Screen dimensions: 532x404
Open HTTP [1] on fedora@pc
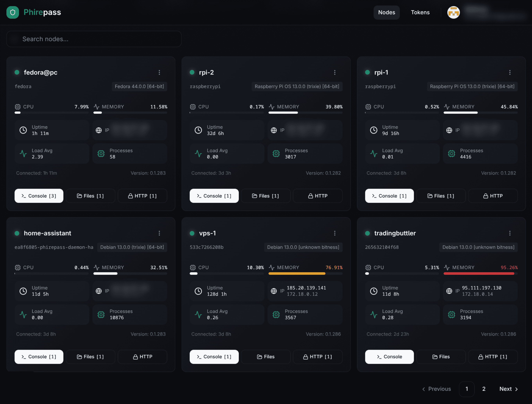(142, 196)
